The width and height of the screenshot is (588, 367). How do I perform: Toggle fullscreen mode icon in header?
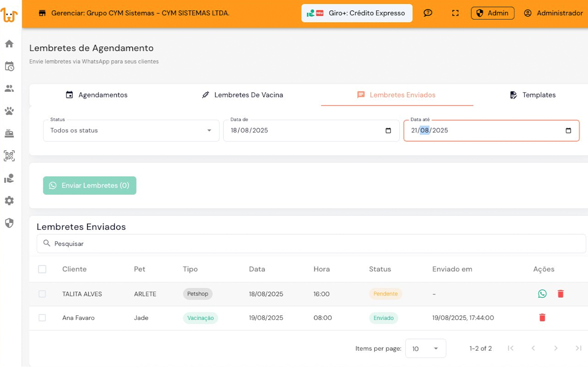[x=455, y=13]
